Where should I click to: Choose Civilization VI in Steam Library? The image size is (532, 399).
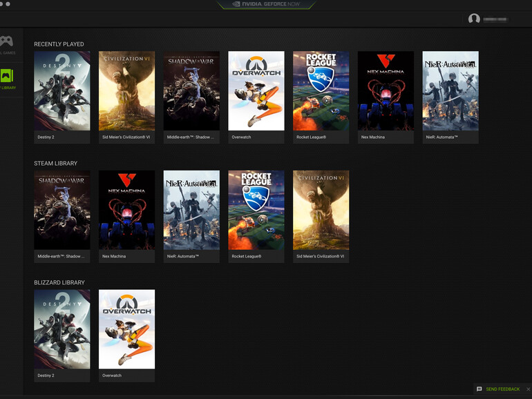coord(321,210)
